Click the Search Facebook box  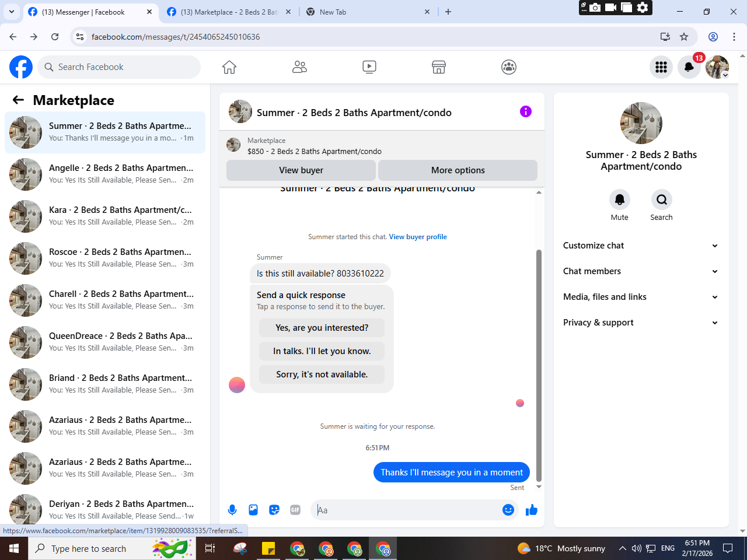(x=119, y=67)
